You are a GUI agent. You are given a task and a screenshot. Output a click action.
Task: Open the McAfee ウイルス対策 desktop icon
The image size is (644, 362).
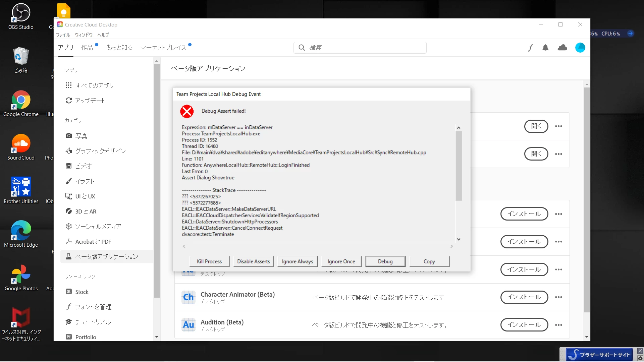tap(21, 324)
